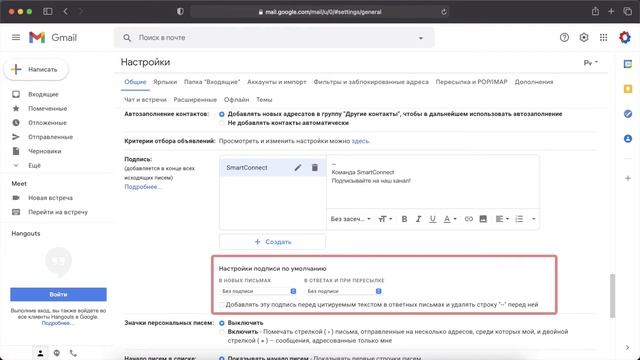Viewport: 640px width, 360px height.
Task: Switch to Дополнения tab
Action: [533, 82]
